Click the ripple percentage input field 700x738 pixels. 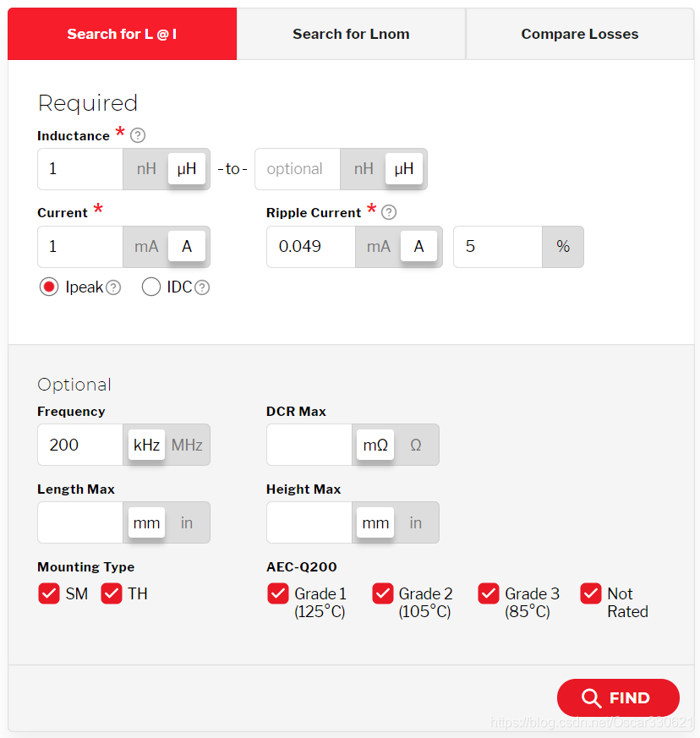coord(498,247)
